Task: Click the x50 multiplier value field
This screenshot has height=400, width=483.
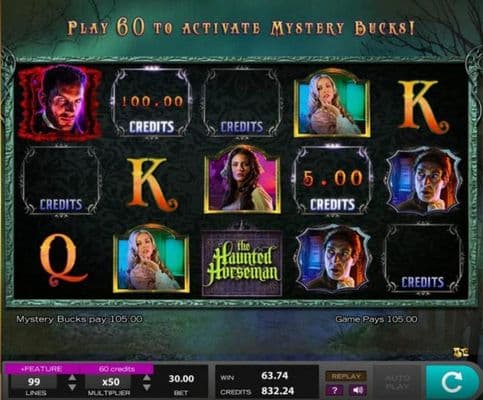Action: [x=111, y=382]
